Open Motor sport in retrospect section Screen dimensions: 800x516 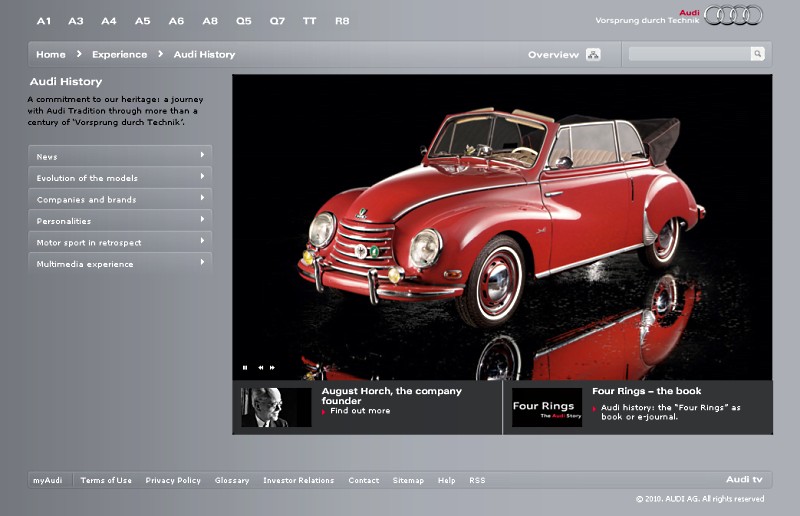(x=120, y=241)
